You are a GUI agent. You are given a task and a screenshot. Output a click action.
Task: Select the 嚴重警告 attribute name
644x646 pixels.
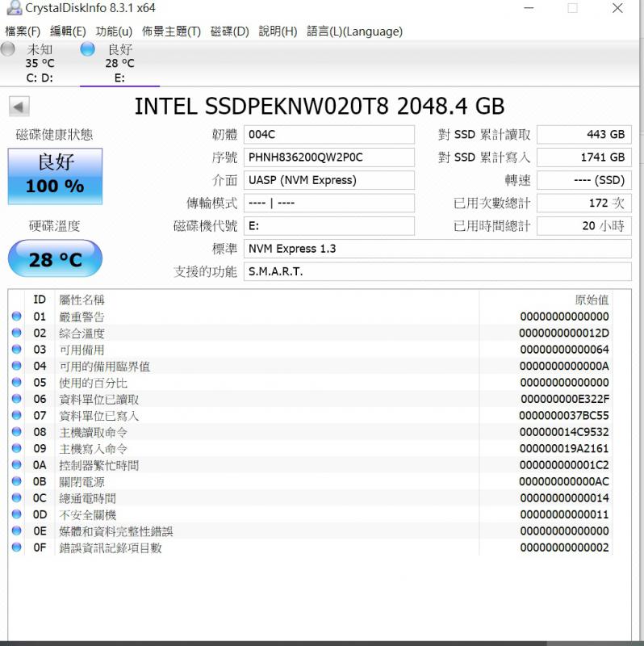[82, 317]
